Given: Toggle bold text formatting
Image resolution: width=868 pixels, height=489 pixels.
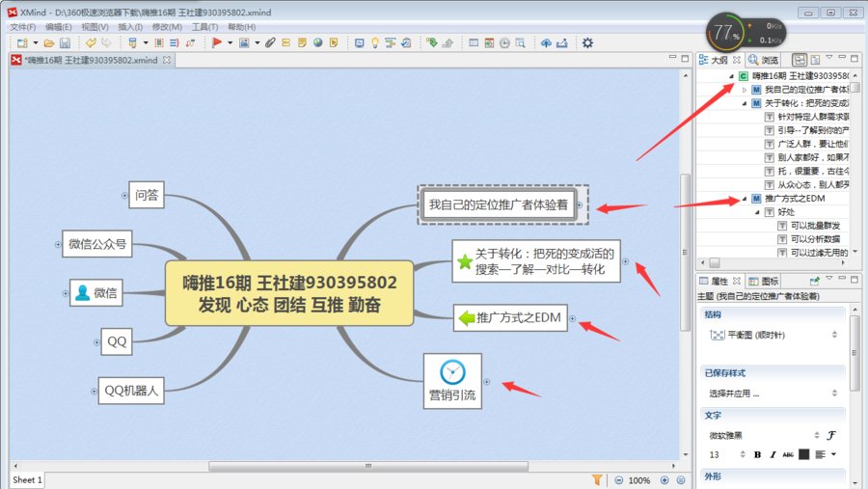Looking at the screenshot, I should pos(757,454).
